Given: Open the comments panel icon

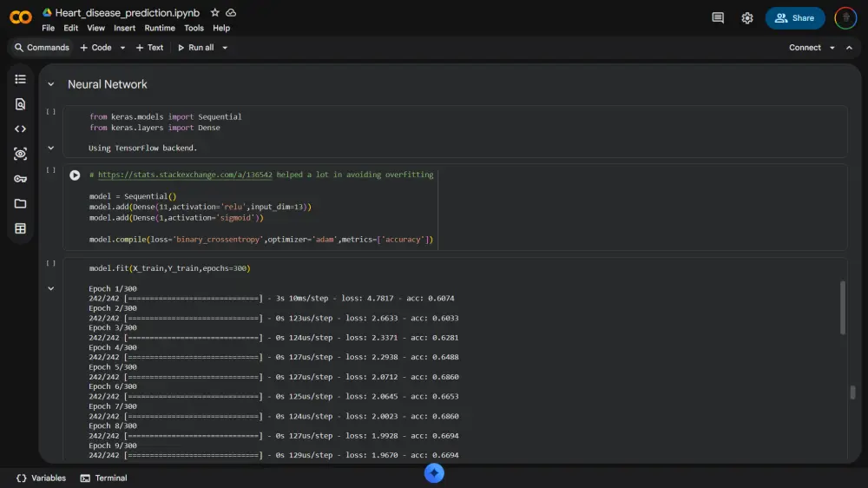Looking at the screenshot, I should (718, 17).
